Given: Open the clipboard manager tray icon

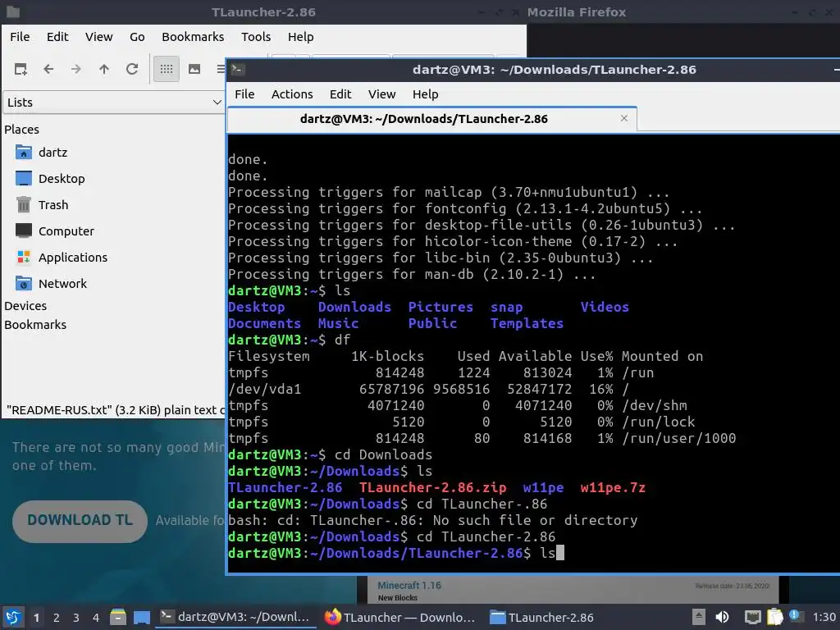Looking at the screenshot, I should coord(774,617).
